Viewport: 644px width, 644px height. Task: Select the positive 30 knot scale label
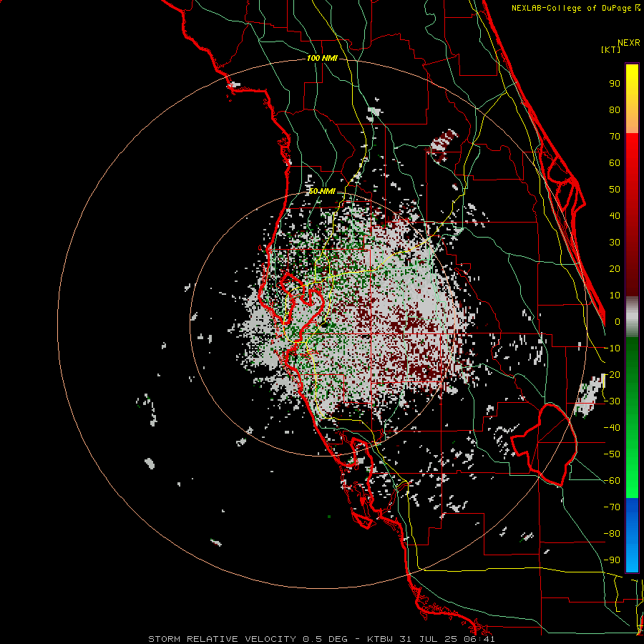click(x=615, y=243)
